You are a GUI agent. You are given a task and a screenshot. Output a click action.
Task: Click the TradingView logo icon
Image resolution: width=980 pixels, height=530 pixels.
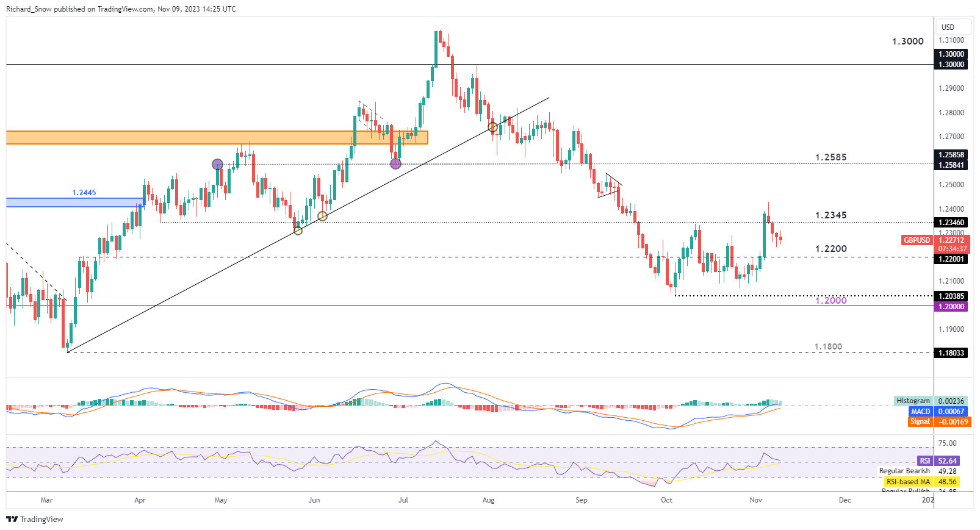(x=12, y=519)
